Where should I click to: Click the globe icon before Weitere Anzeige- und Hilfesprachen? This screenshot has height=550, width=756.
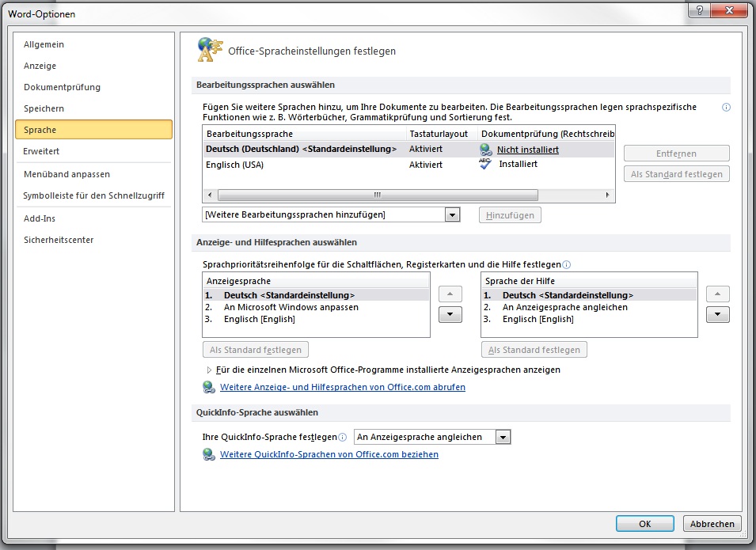[209, 387]
